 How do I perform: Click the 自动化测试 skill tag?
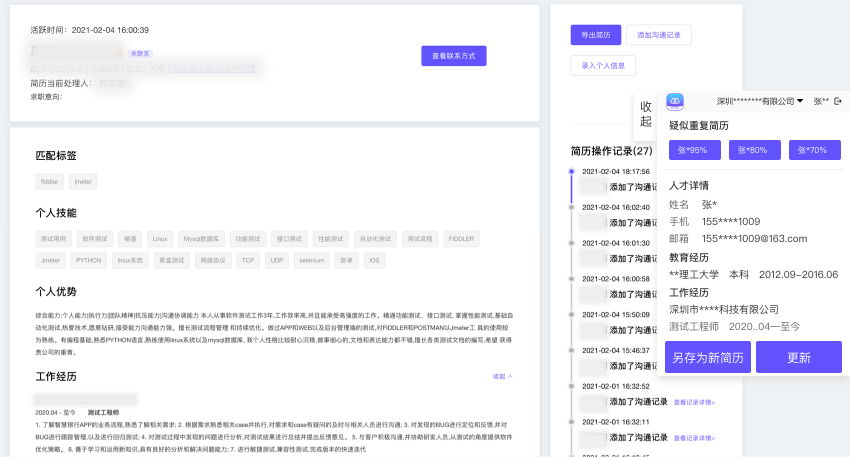pos(375,239)
